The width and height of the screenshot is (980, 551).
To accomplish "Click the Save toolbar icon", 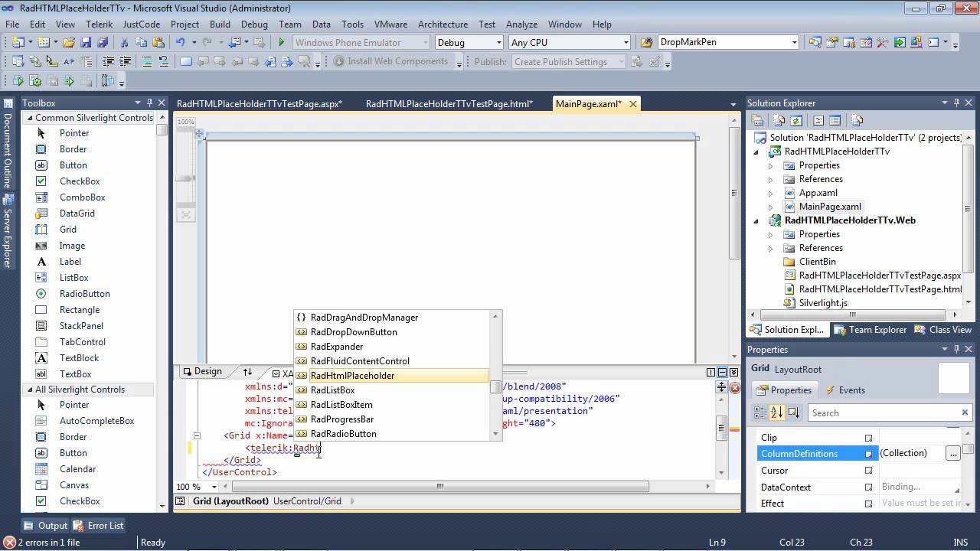I will pos(86,43).
